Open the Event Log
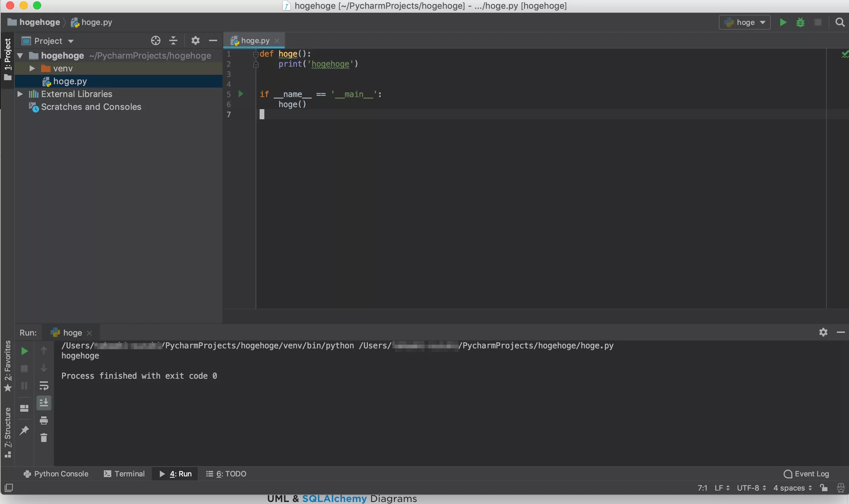This screenshot has height=504, width=849. click(806, 473)
